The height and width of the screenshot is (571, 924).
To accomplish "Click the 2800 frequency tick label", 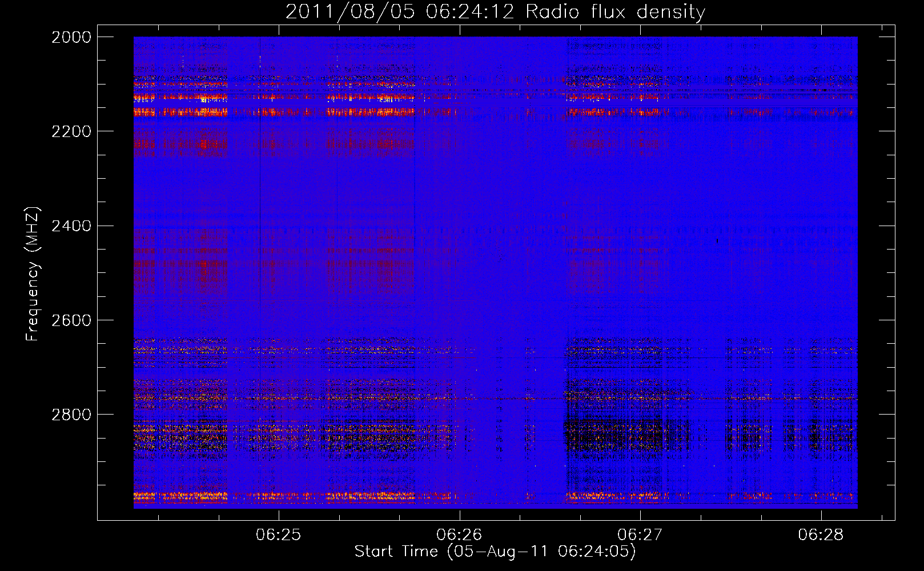I will pos(71,415).
